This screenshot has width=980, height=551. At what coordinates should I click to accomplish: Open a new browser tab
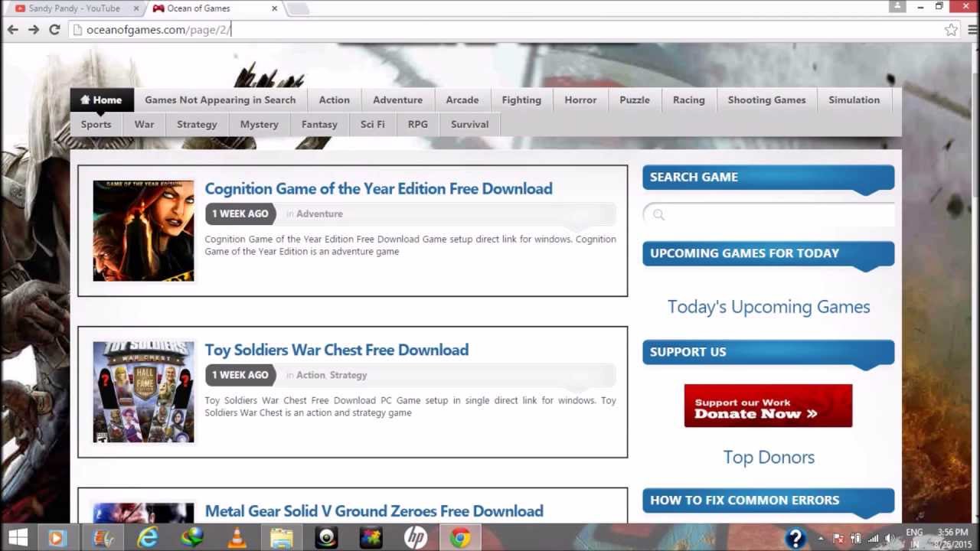[298, 9]
